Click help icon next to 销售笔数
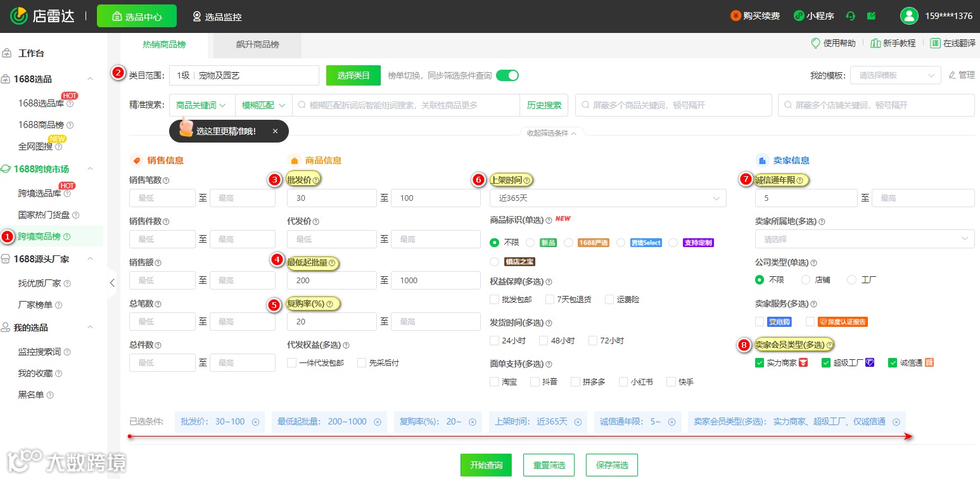Image resolution: width=980 pixels, height=479 pixels. tap(166, 181)
